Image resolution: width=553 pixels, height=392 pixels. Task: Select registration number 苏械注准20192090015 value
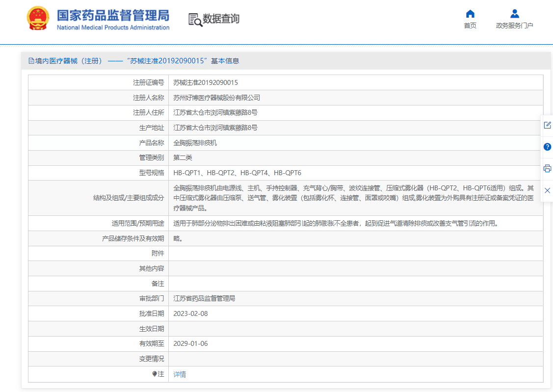tap(206, 82)
